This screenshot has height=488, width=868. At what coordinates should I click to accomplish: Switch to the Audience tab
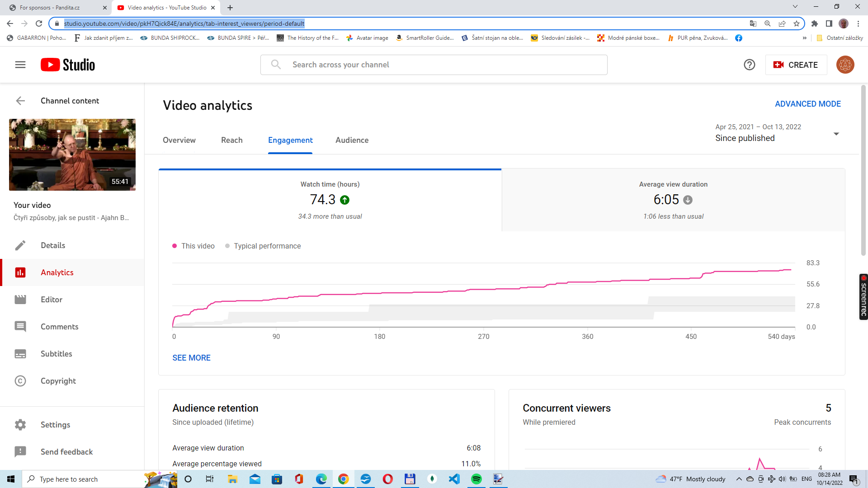tap(352, 140)
